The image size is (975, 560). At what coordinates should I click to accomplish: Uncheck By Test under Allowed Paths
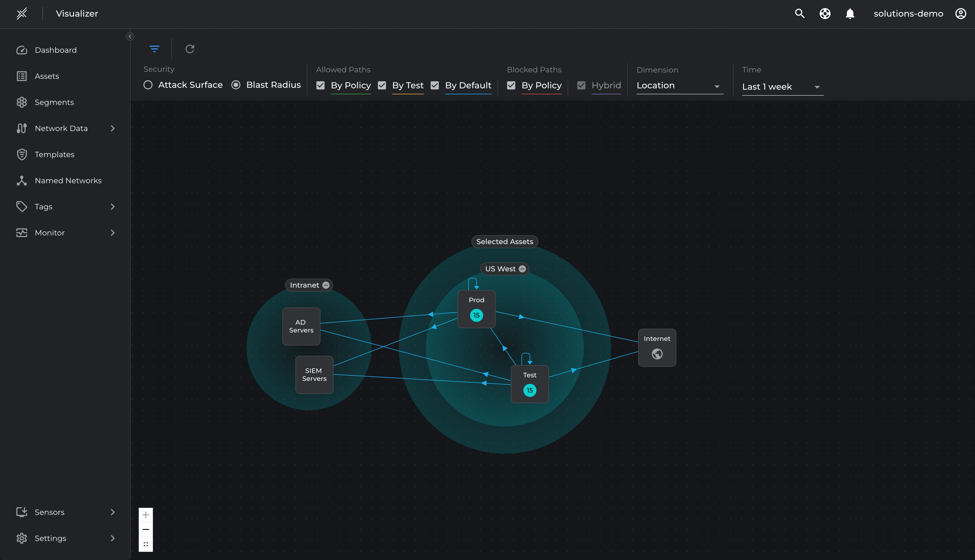(382, 85)
